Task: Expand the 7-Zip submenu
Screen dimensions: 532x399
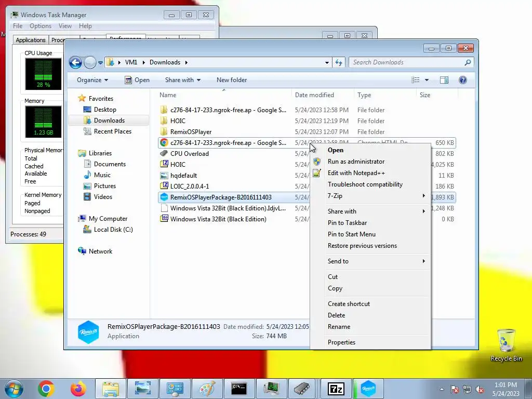Action: [x=376, y=196]
